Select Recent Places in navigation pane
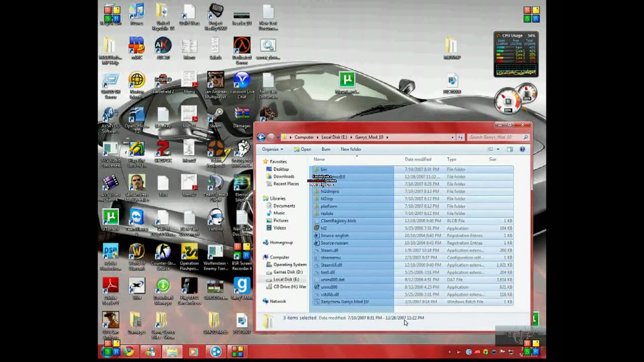The height and width of the screenshot is (362, 644). (x=285, y=184)
